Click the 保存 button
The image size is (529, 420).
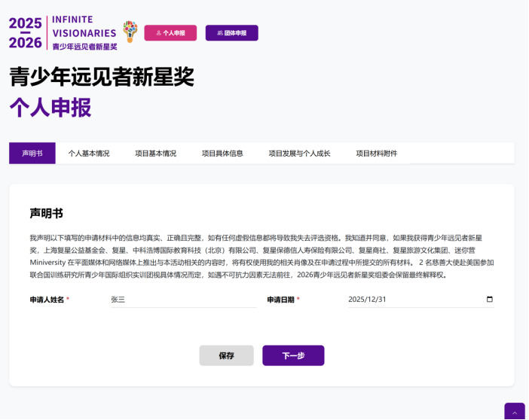(x=226, y=355)
